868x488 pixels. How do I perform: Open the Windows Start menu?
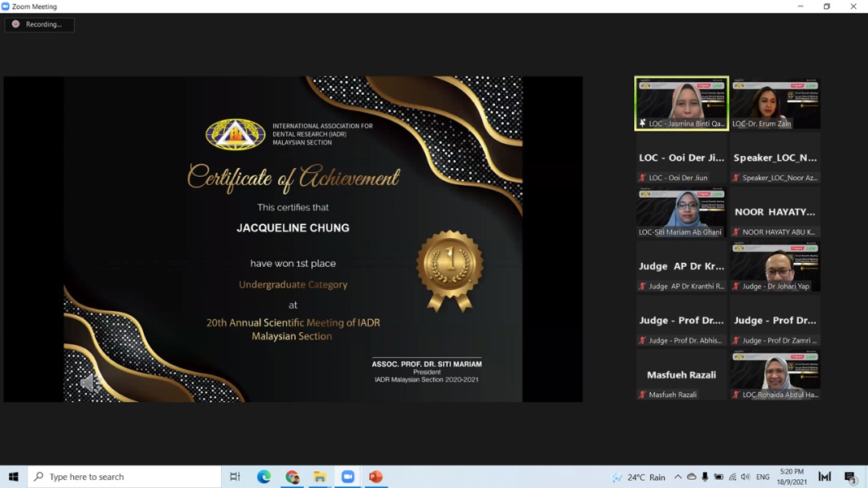coord(14,477)
